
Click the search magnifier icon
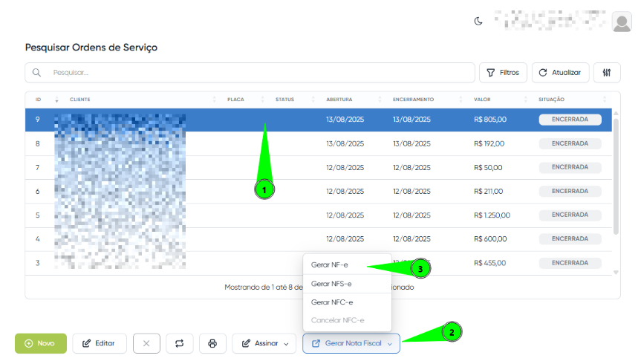coord(36,73)
